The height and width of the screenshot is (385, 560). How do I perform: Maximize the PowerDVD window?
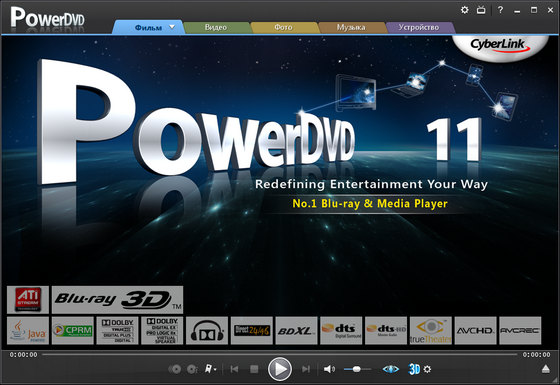pos(534,10)
